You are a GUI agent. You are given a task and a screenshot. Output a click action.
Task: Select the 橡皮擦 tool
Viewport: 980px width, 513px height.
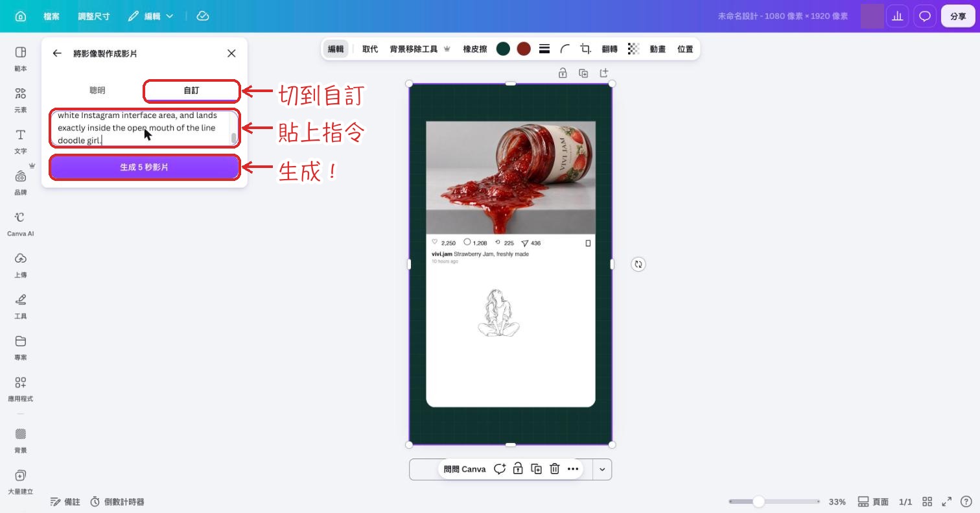[x=475, y=49]
